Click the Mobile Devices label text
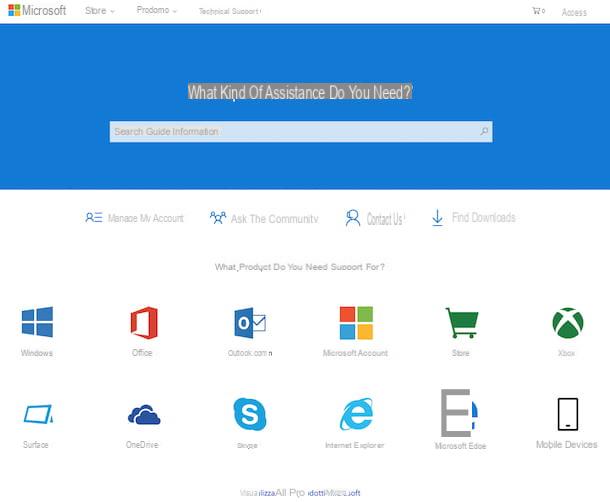This screenshot has height=502, width=610. (566, 444)
